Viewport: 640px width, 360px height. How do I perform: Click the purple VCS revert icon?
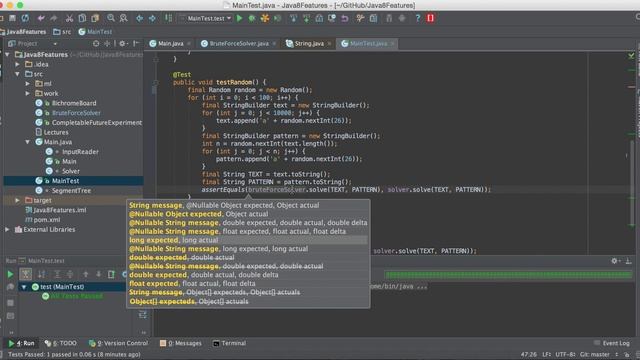tap(345, 18)
